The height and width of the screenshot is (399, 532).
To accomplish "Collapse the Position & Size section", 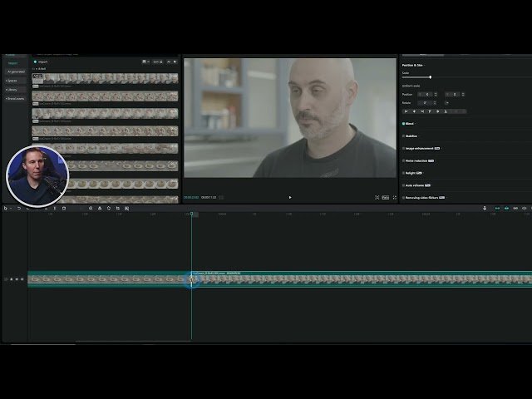I will click(x=413, y=65).
